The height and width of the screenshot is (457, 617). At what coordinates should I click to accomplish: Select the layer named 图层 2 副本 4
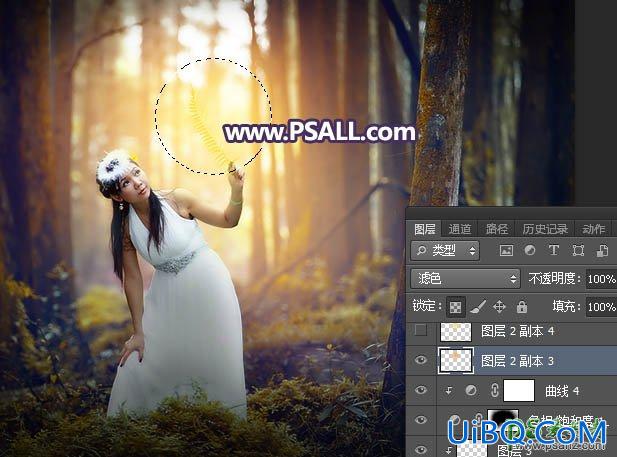coord(517,331)
